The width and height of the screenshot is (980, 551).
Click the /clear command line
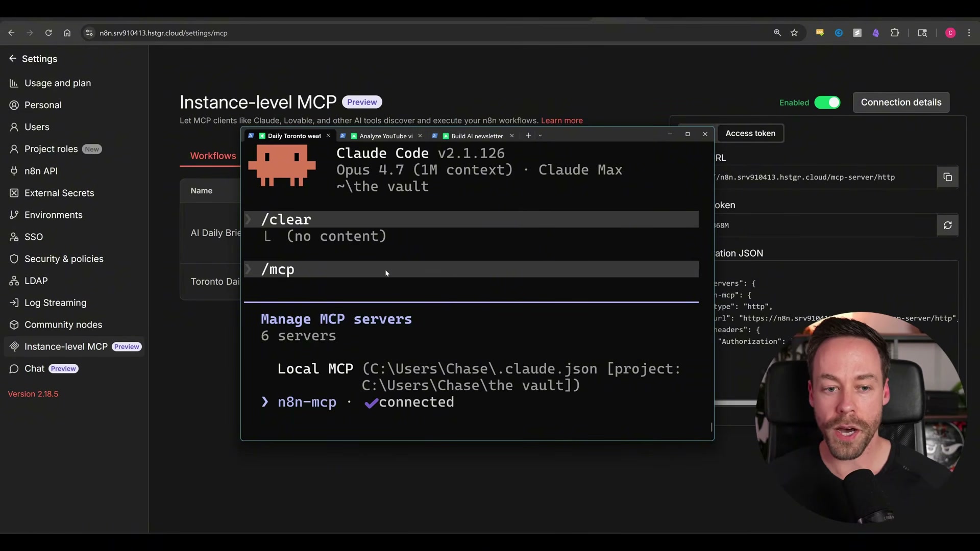click(471, 219)
